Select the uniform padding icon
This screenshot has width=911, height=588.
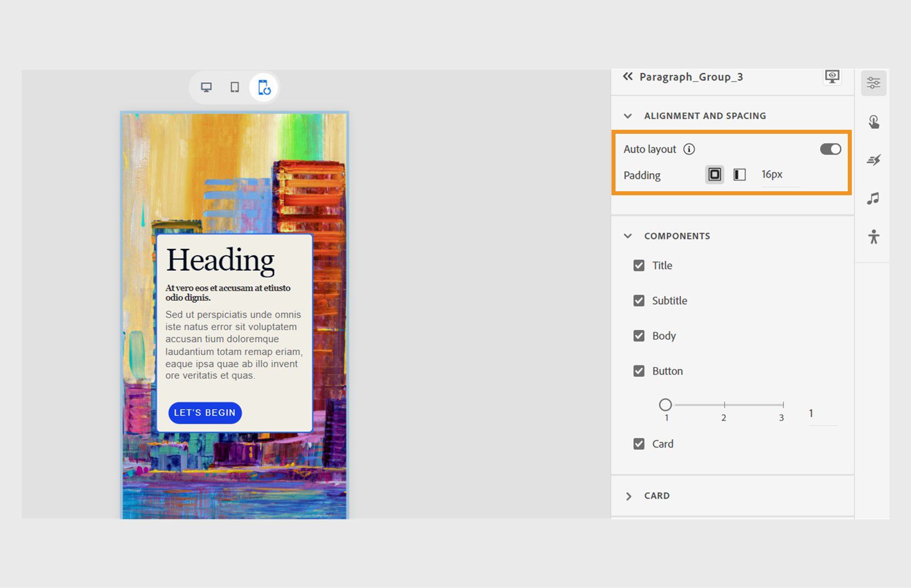pyautogui.click(x=713, y=174)
